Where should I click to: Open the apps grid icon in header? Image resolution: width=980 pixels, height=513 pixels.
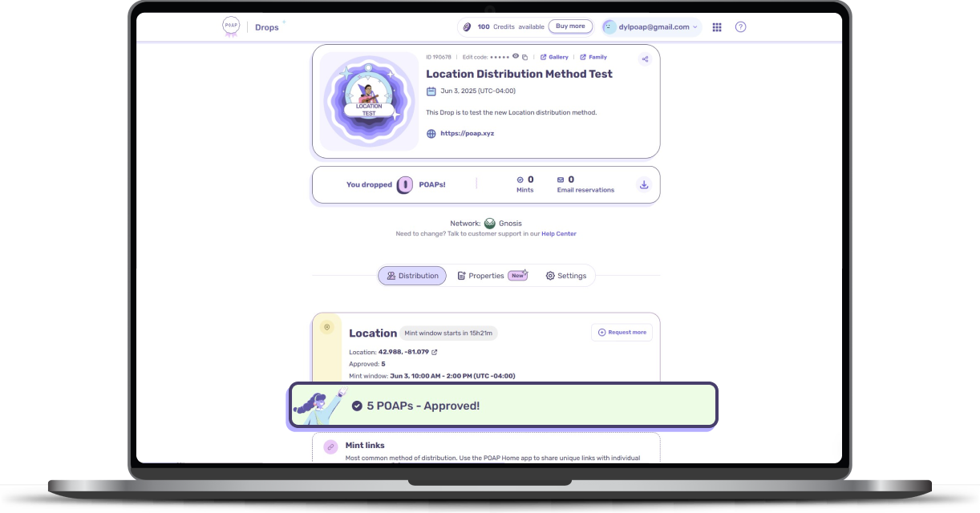click(x=717, y=26)
